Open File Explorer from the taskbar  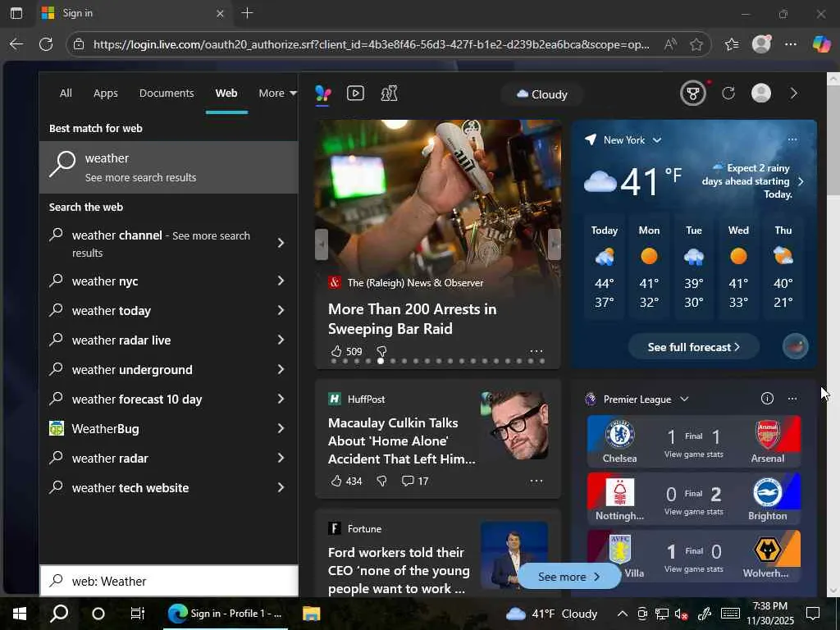click(x=311, y=614)
